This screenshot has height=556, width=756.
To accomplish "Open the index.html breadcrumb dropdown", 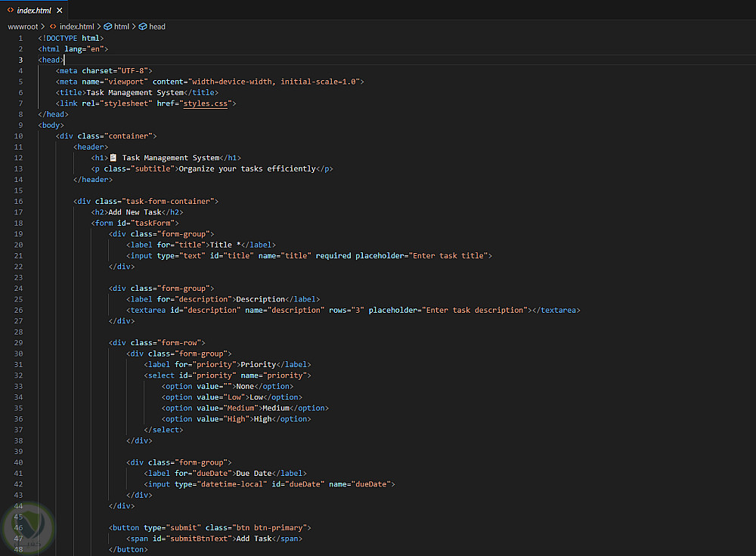I will pos(76,26).
